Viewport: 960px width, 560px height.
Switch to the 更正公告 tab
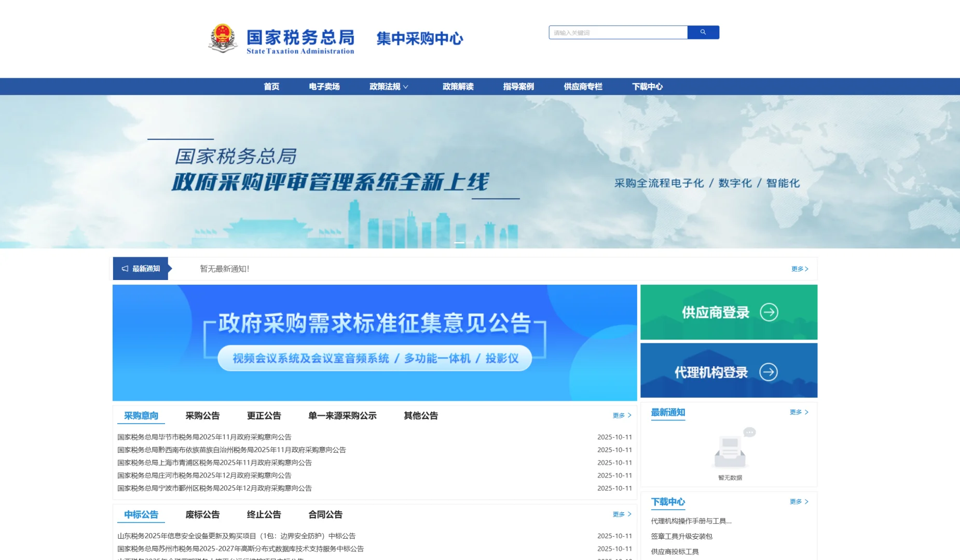tap(264, 416)
